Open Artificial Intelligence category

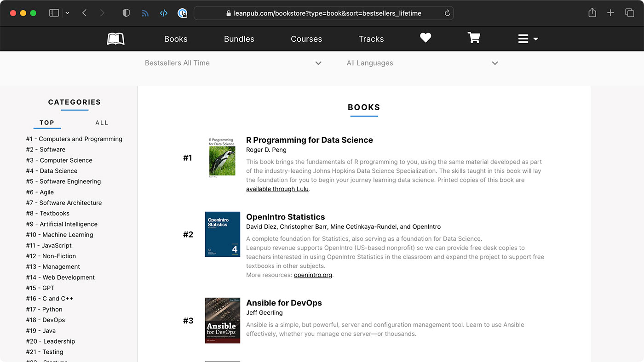(x=62, y=224)
